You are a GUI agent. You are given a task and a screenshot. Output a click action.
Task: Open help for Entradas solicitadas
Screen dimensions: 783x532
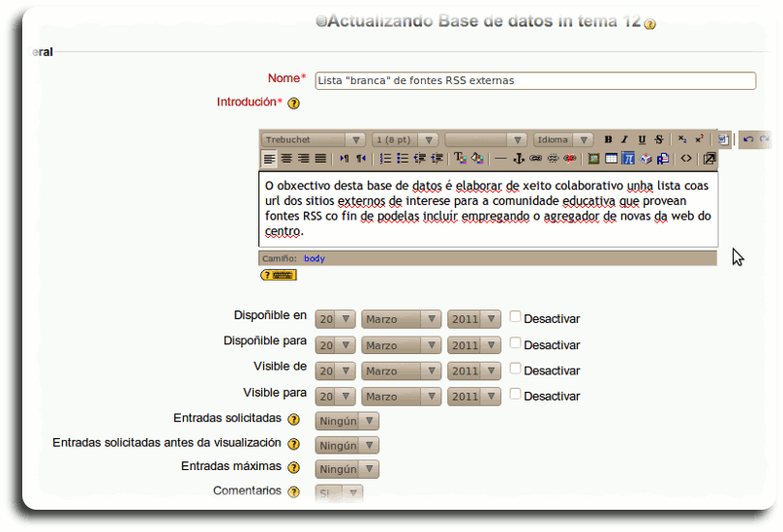[293, 419]
